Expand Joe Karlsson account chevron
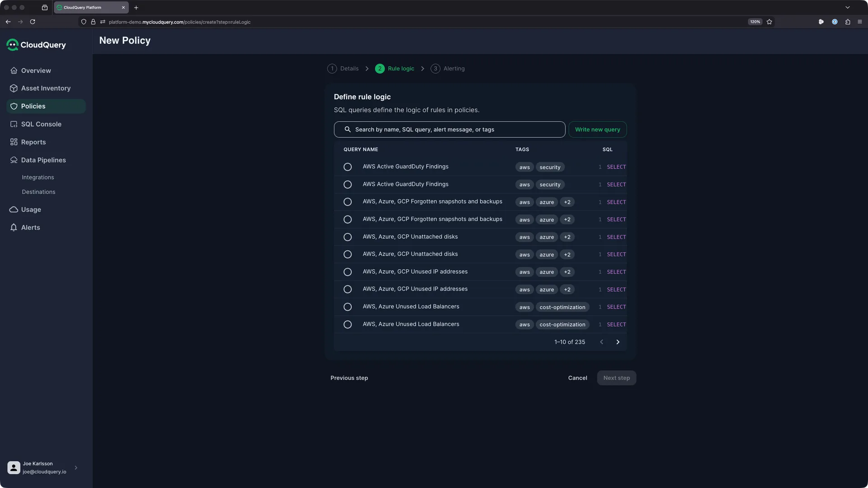Screen dimensions: 868x488 76,468
